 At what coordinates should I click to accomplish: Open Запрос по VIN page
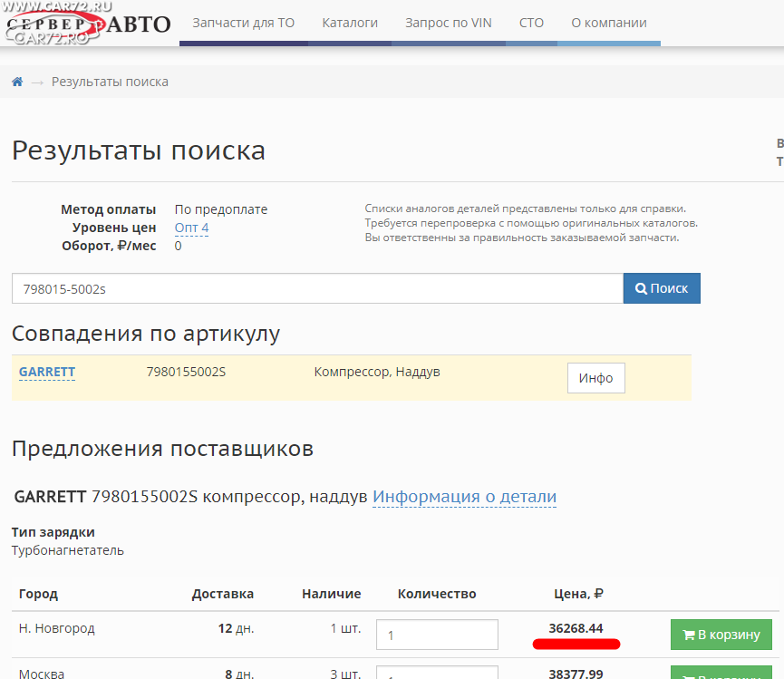449,23
